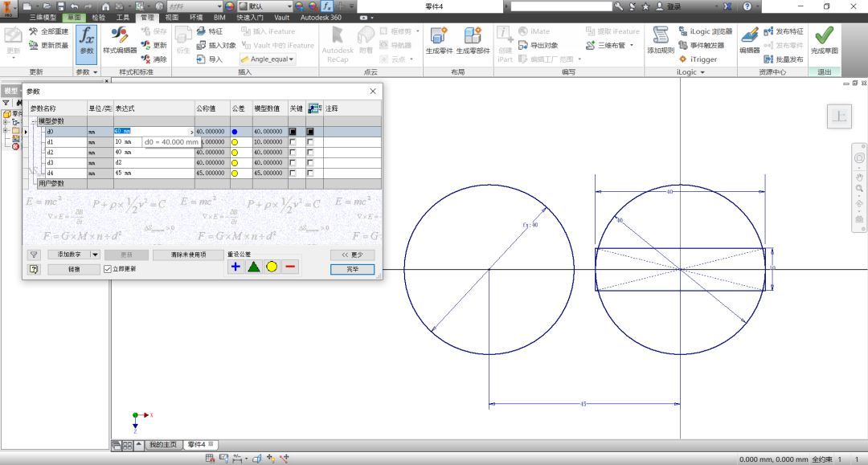Check the export parameter box for d1
Viewport: 868px width, 465px height.
tap(310, 142)
